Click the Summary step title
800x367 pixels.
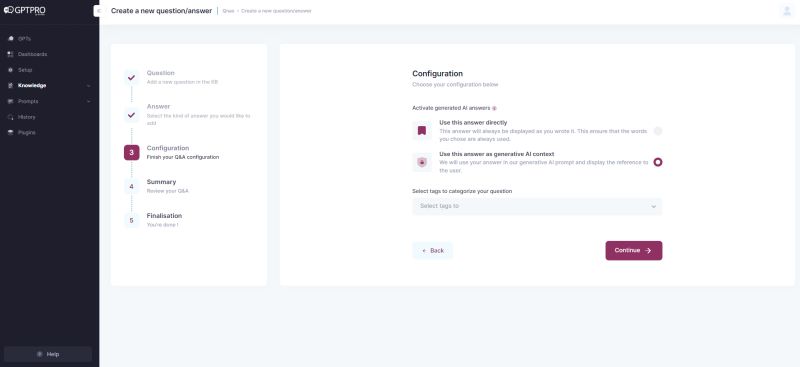(161, 182)
